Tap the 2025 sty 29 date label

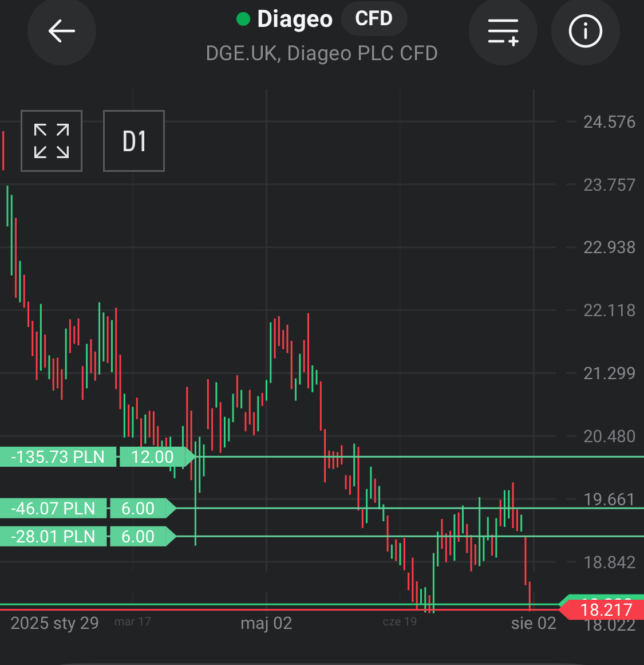[x=54, y=623]
